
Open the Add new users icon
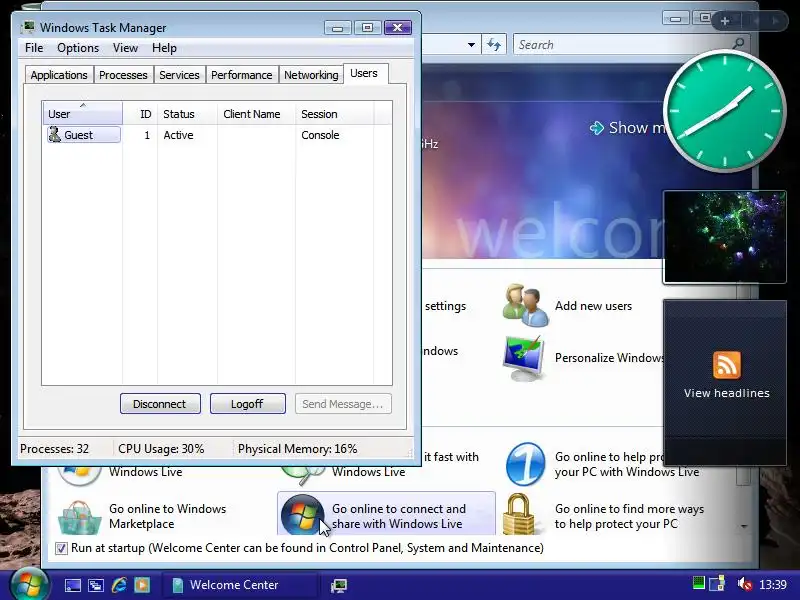pos(526,305)
